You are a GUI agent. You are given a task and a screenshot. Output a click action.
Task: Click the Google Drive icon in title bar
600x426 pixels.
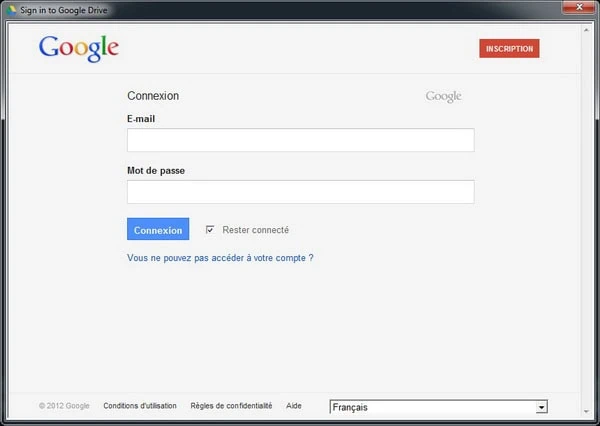pos(12,9)
